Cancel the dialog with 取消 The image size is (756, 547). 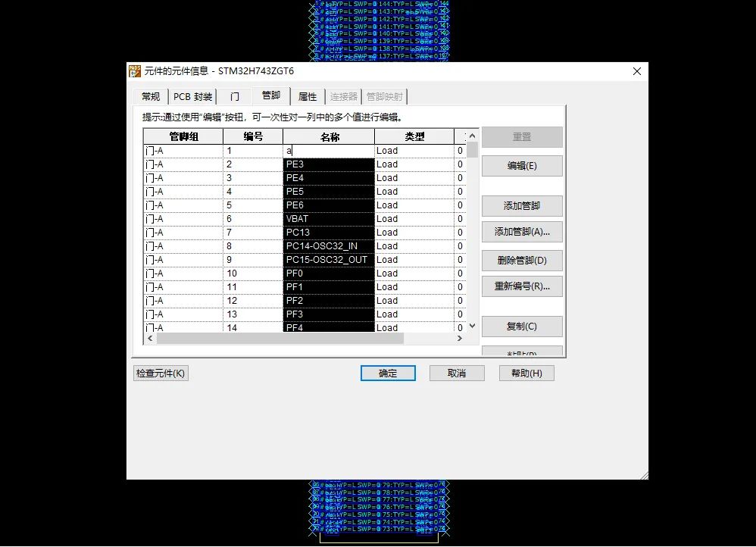(457, 374)
